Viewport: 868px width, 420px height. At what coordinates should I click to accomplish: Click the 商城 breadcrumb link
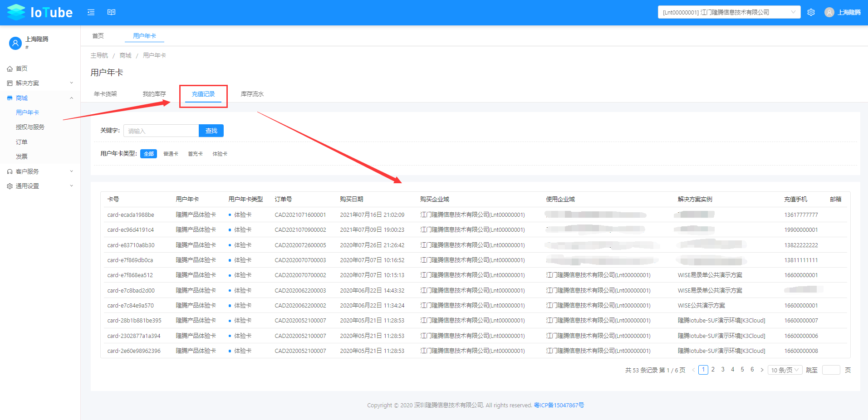(x=125, y=55)
